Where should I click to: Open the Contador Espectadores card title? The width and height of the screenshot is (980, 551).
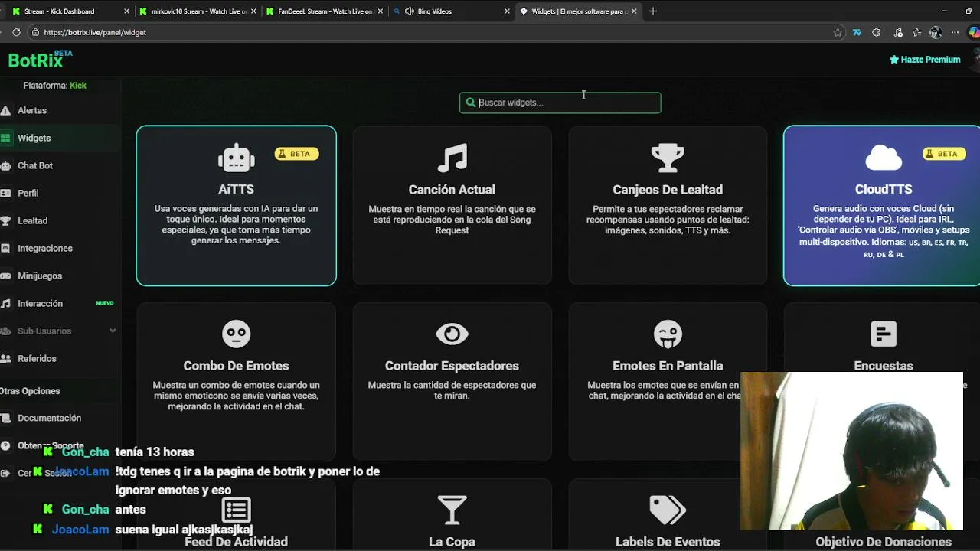coord(452,366)
